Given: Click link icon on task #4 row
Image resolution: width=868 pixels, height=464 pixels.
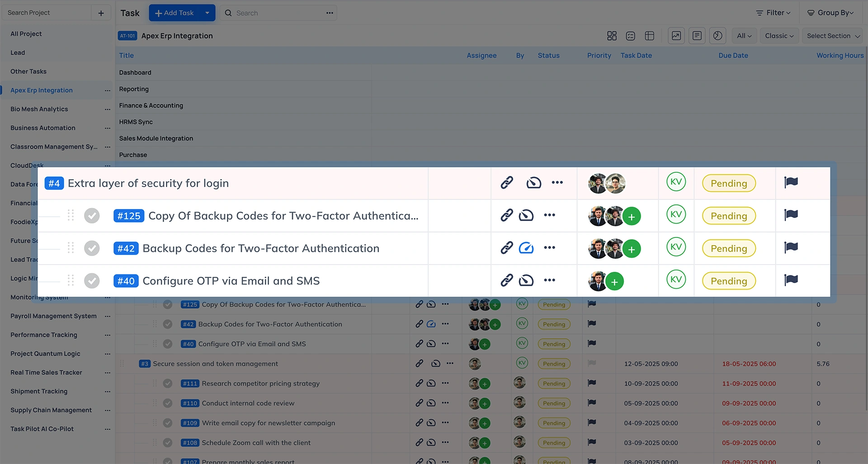Looking at the screenshot, I should [x=506, y=183].
